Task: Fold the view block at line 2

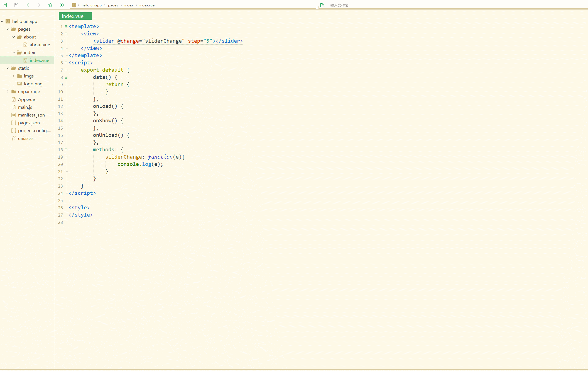Action: (66, 34)
